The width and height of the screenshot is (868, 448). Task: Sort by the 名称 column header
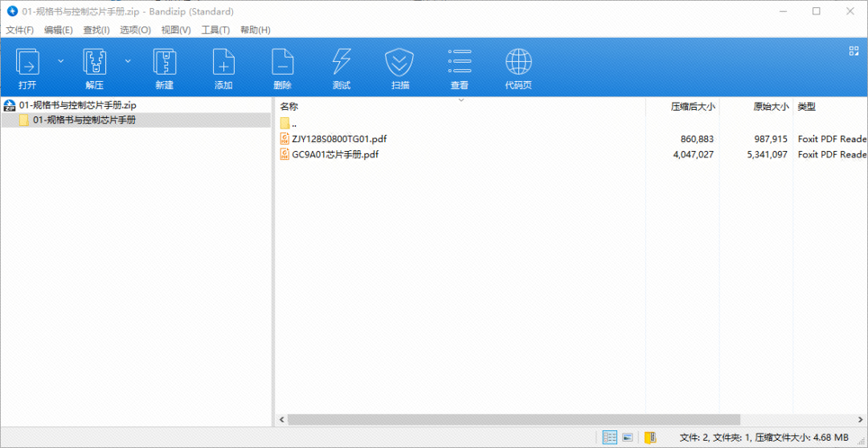(x=289, y=107)
